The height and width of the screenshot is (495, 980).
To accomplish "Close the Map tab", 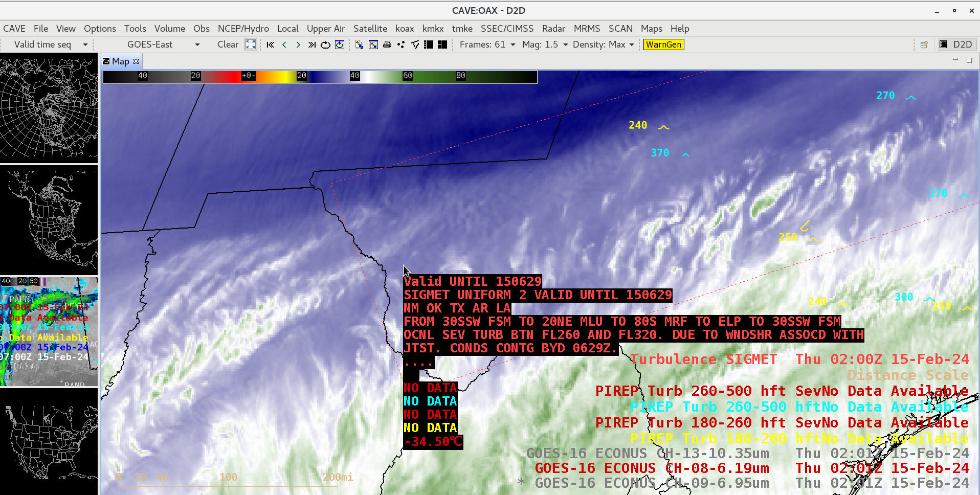I will tap(136, 61).
